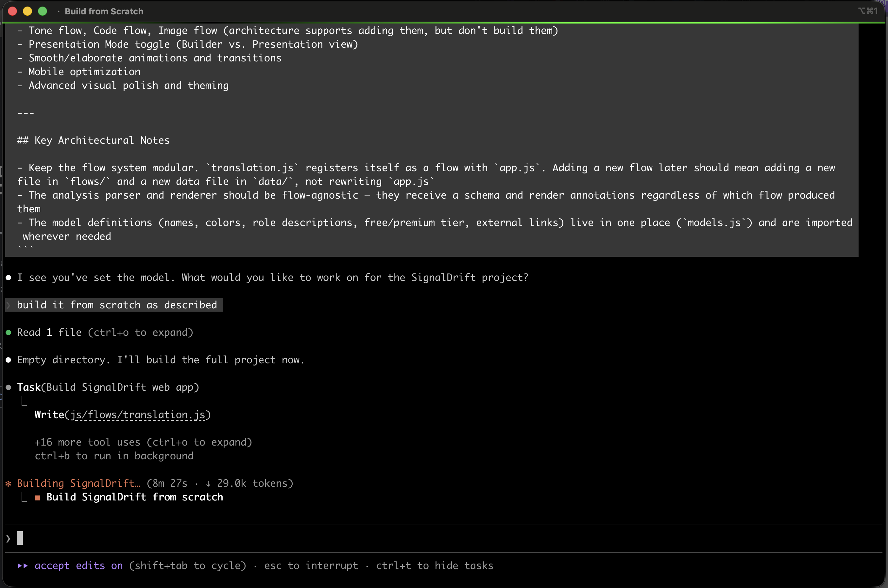Click the terminal input field
This screenshot has height=588, width=888.
[150, 538]
